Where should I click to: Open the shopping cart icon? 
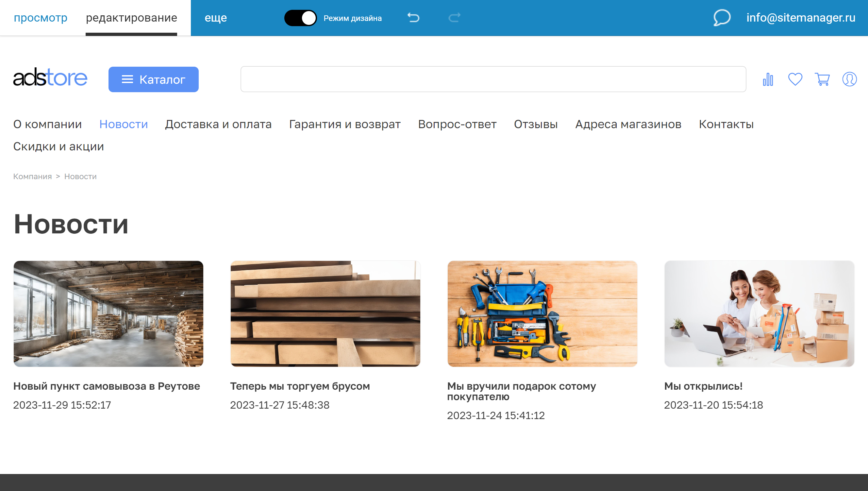822,79
